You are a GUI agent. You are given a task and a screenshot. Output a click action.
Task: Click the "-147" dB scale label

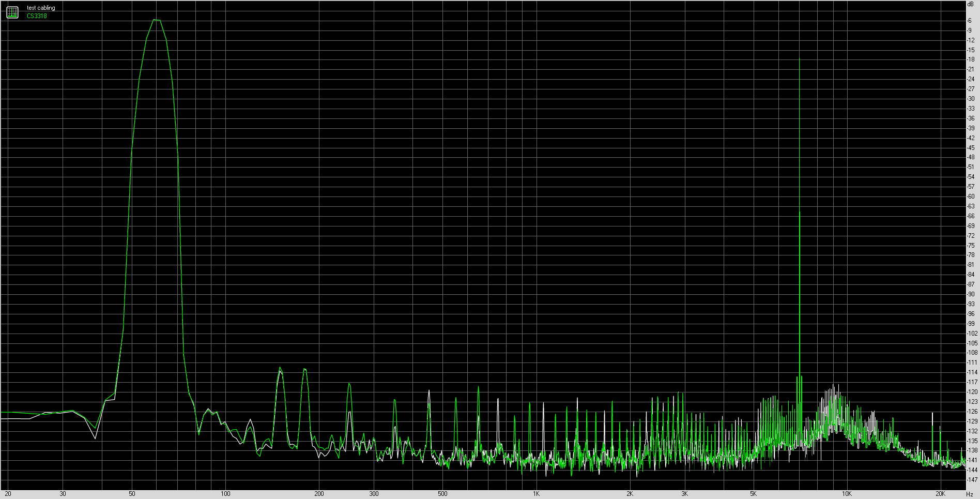coord(972,480)
